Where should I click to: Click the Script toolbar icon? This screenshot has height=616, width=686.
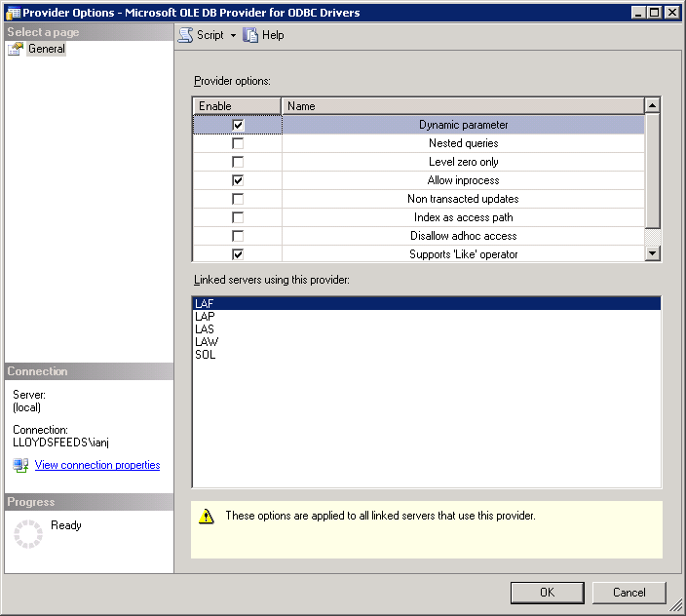pos(185,35)
